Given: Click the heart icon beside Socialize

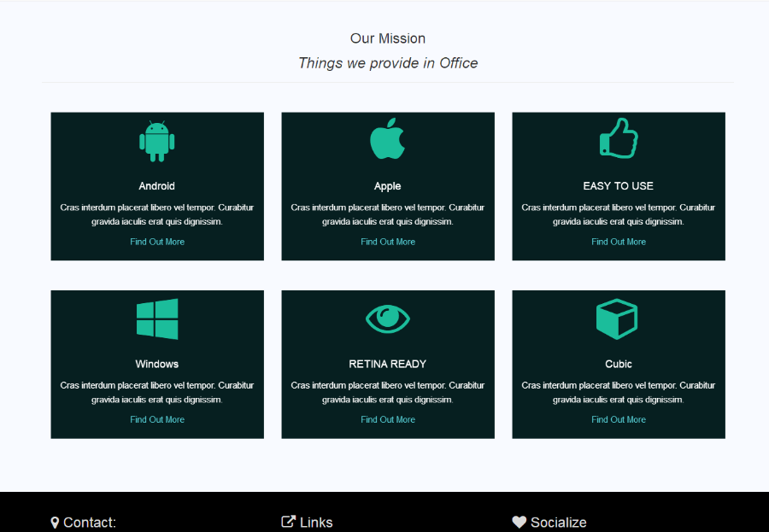Looking at the screenshot, I should click(520, 523).
